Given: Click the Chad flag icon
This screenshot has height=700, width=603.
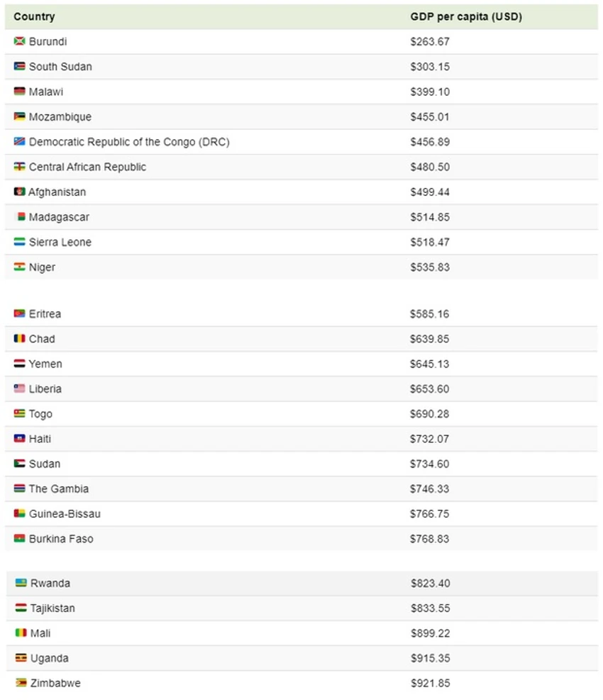Looking at the screenshot, I should click(x=19, y=338).
